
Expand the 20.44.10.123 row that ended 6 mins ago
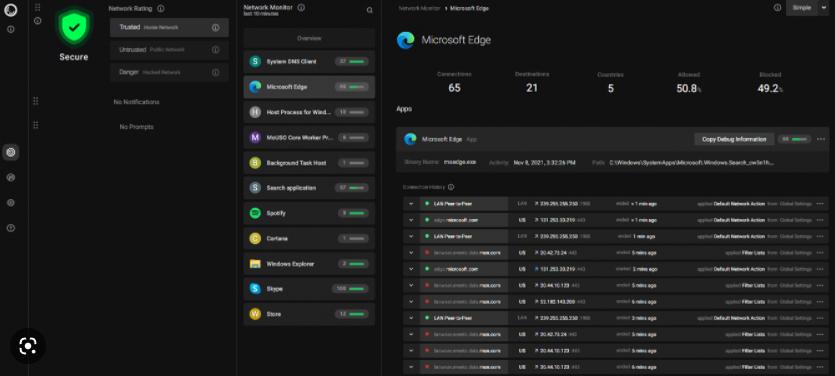pyautogui.click(x=411, y=367)
